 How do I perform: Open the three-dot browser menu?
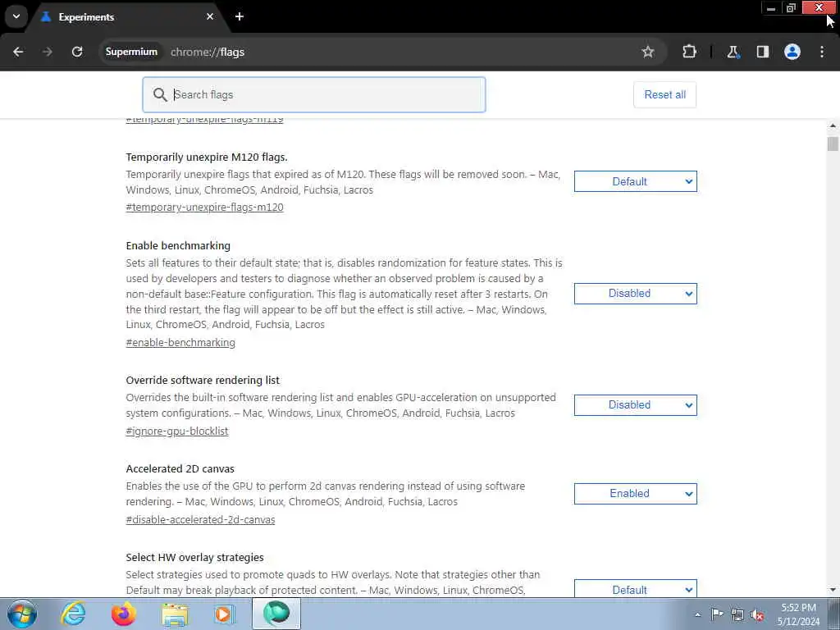822,52
